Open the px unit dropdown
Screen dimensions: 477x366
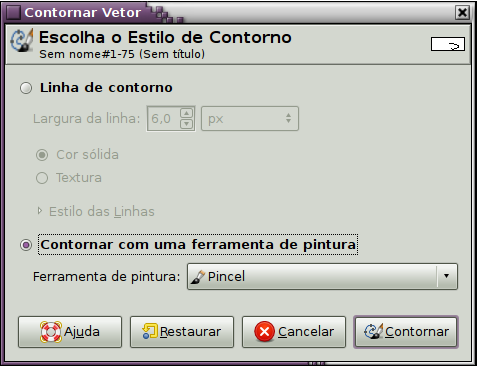[250, 119]
